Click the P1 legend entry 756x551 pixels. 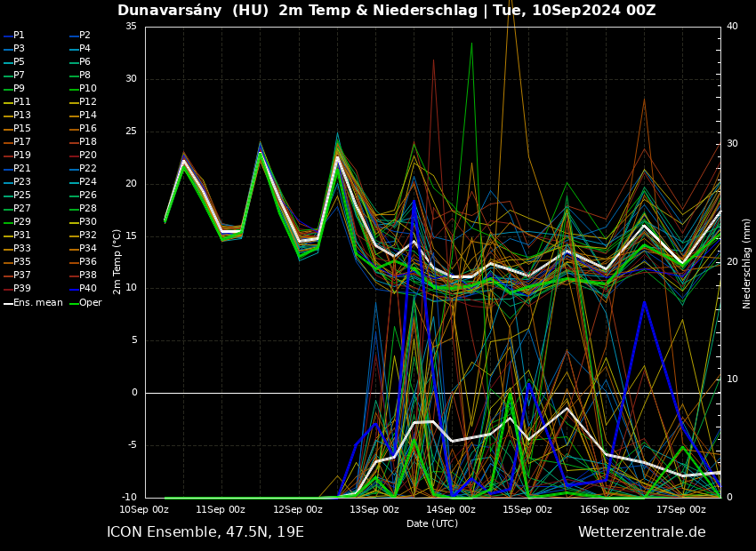(19, 36)
